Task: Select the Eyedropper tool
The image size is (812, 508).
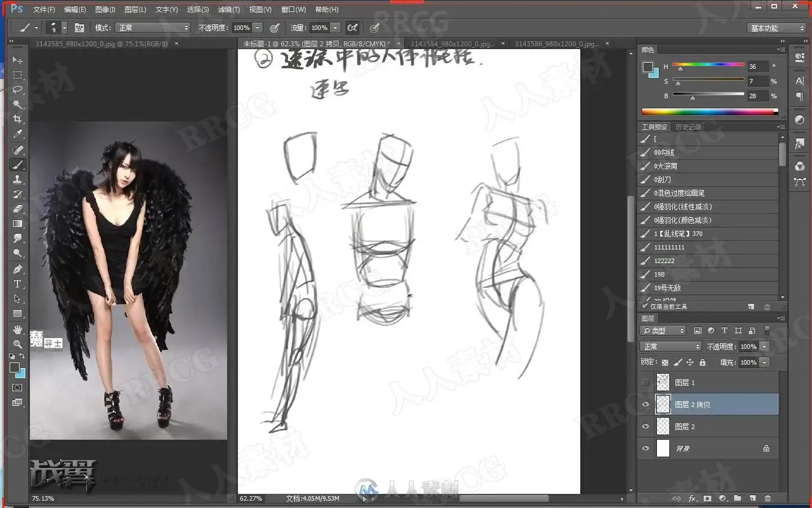Action: click(17, 134)
